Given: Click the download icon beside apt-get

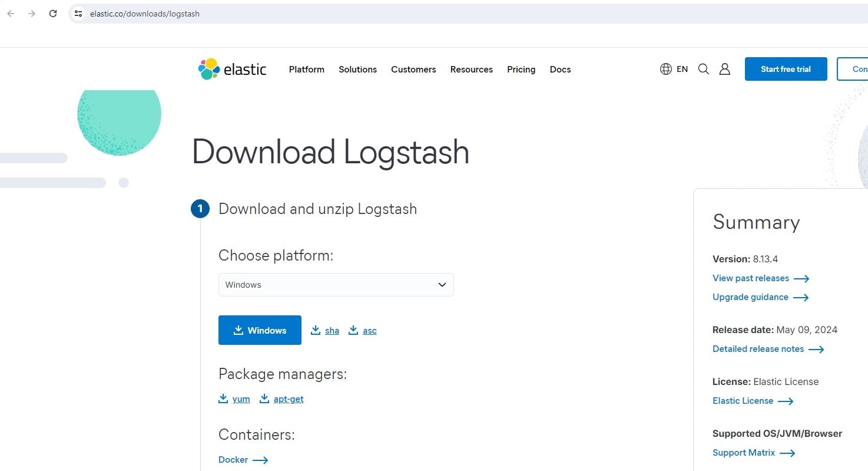Looking at the screenshot, I should pyautogui.click(x=264, y=398).
